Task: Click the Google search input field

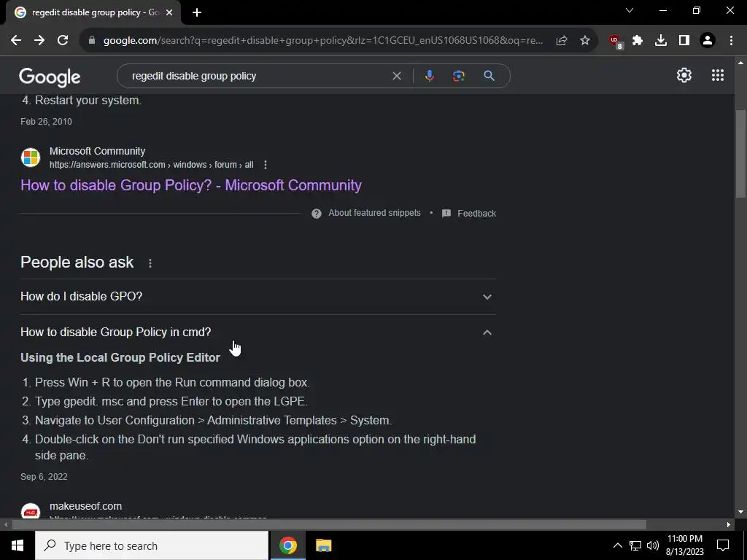Action: tap(258, 76)
